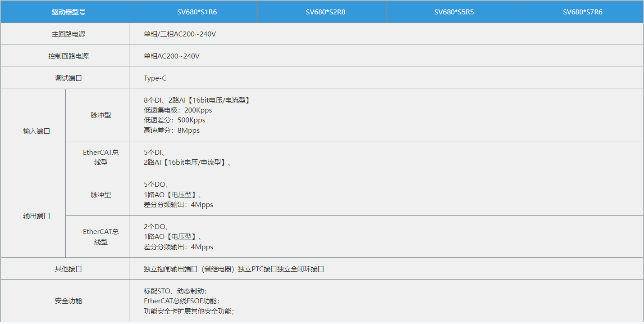This screenshot has width=644, height=324.
Task: Click the 其他接口 row label
Action: coord(69,269)
